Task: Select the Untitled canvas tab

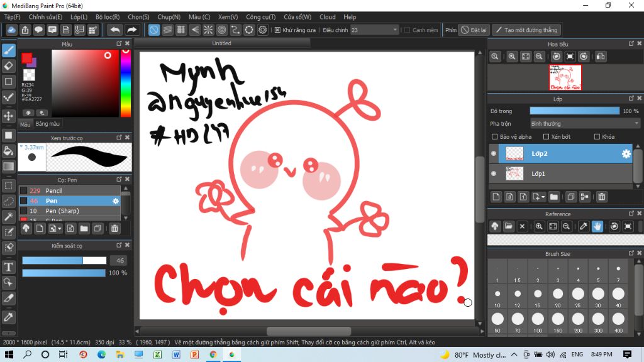Action: pyautogui.click(x=222, y=43)
